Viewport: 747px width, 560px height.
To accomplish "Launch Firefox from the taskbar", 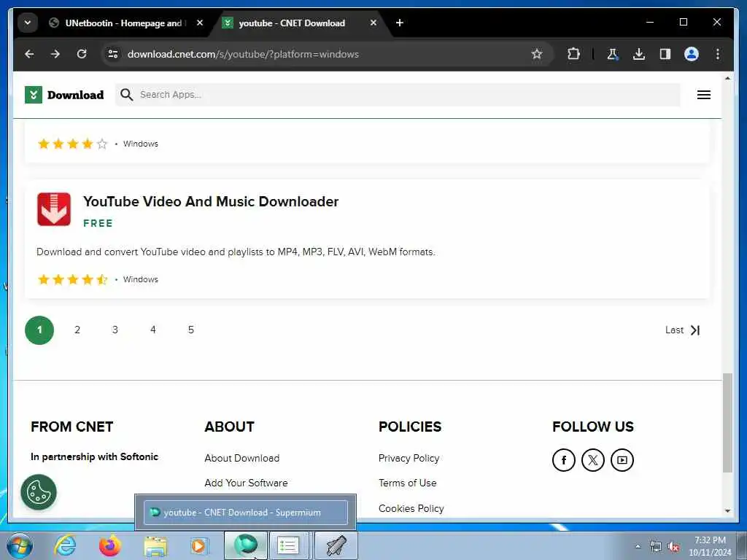I will point(110,545).
